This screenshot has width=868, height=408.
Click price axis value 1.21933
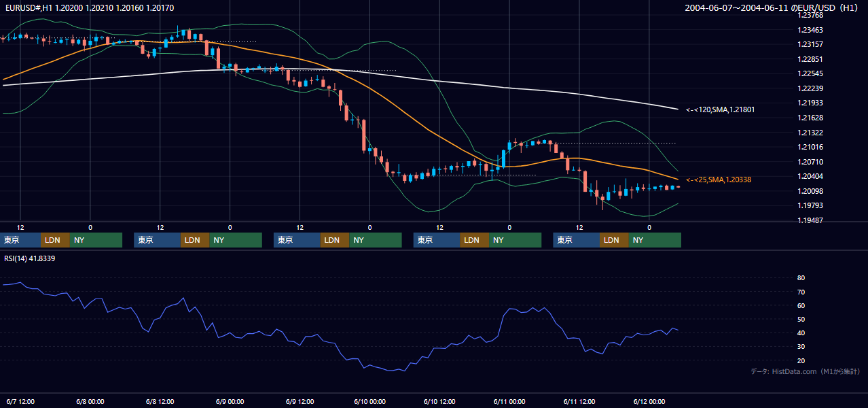point(810,103)
